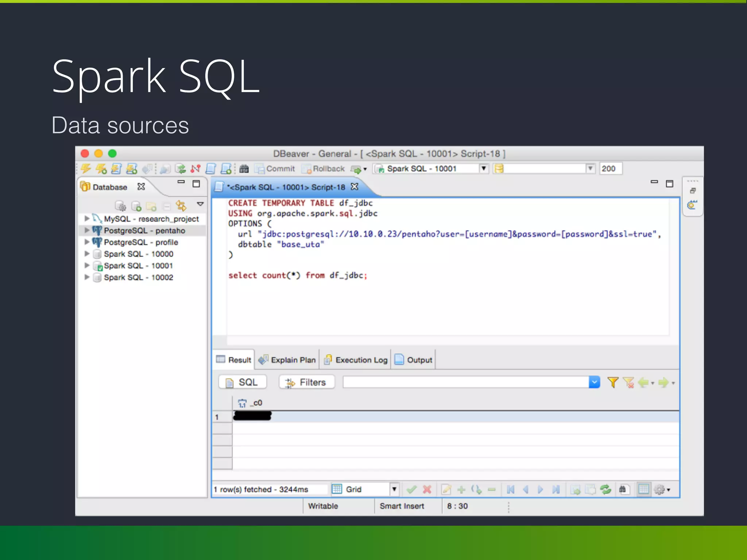Viewport: 747px width, 560px height.
Task: Toggle Link with editor icon in Database panel
Action: [x=181, y=206]
